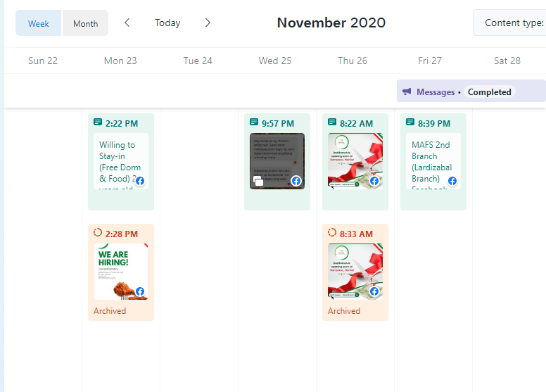Jump to Today in the calendar

[x=167, y=23]
